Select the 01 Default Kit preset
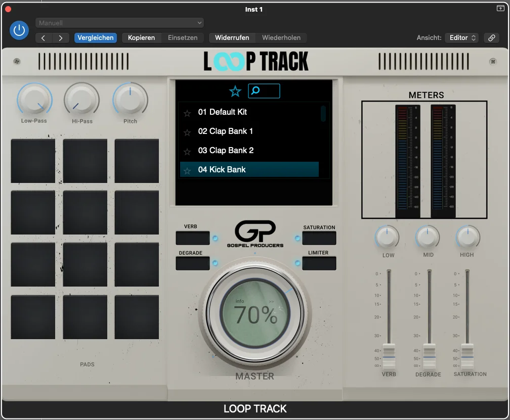Screen dimensions: 510x420 point(249,112)
